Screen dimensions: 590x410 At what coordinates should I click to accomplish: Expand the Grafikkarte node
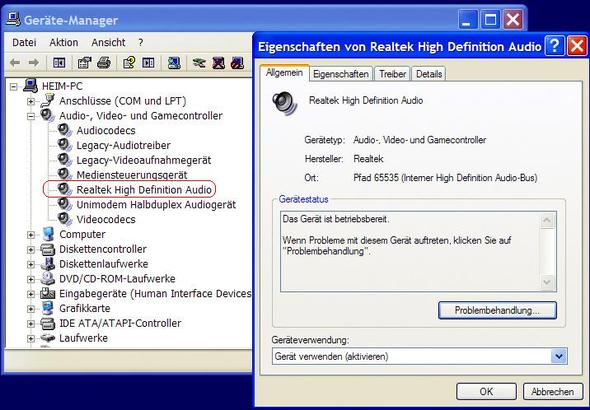coord(31,309)
